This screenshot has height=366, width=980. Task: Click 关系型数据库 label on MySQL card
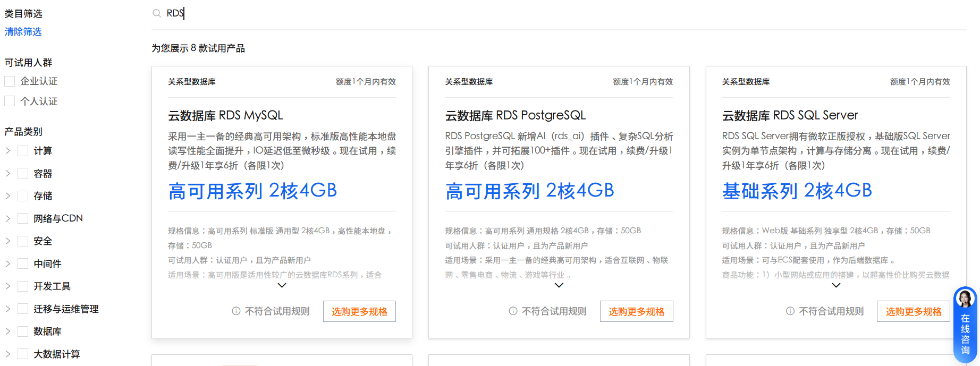(192, 82)
